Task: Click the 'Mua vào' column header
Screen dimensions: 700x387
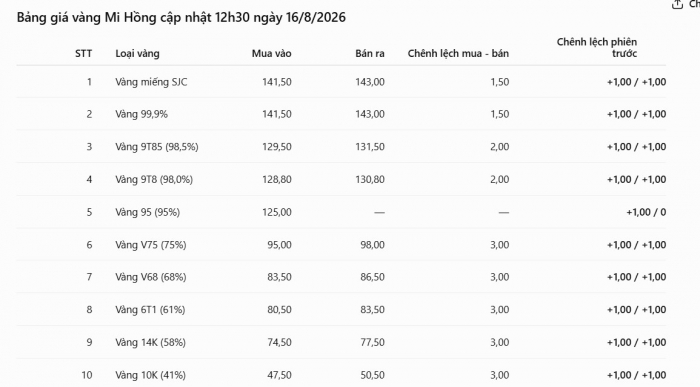Action: (x=271, y=54)
